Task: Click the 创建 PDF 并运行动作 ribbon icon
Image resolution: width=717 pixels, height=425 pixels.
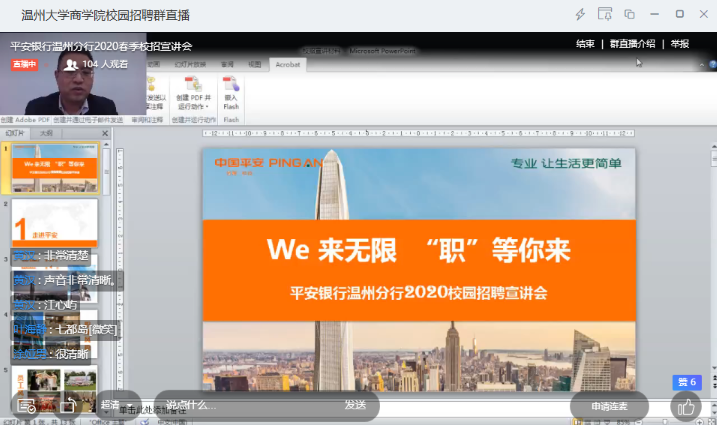Action: [x=195, y=92]
